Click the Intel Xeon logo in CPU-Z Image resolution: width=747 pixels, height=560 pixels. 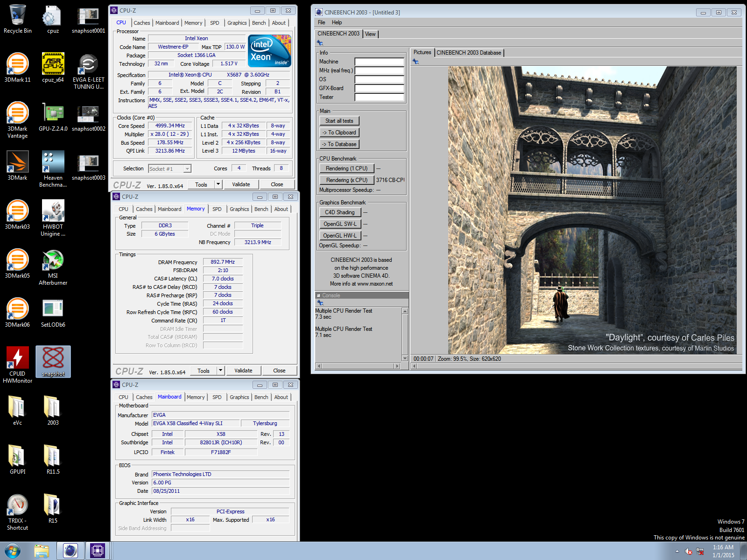[269, 51]
